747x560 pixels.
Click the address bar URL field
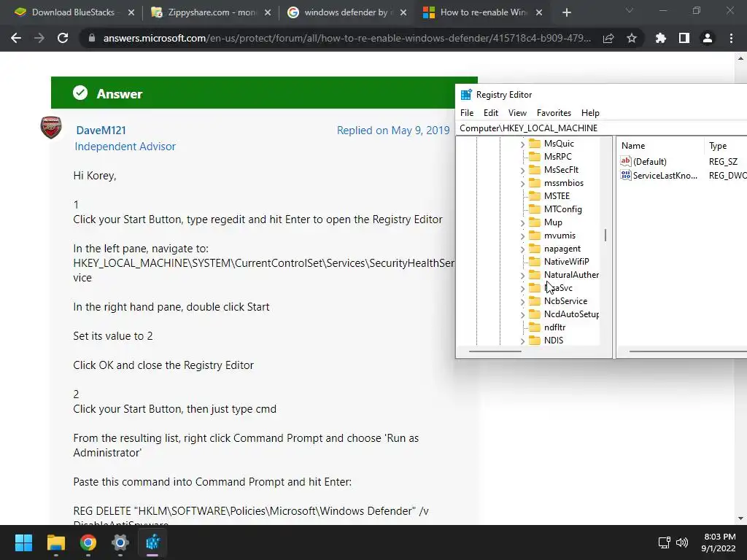click(x=347, y=38)
